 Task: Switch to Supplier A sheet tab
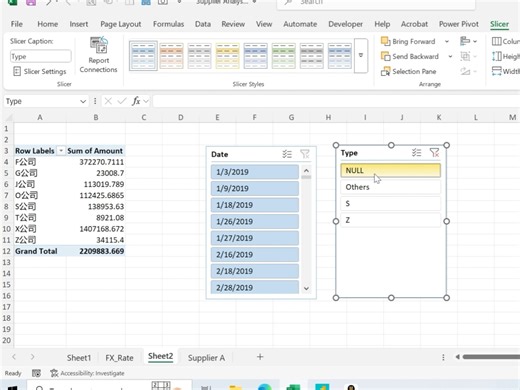tap(206, 358)
